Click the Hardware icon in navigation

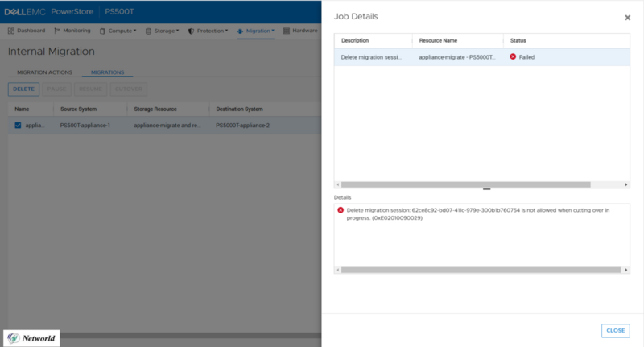(x=287, y=31)
